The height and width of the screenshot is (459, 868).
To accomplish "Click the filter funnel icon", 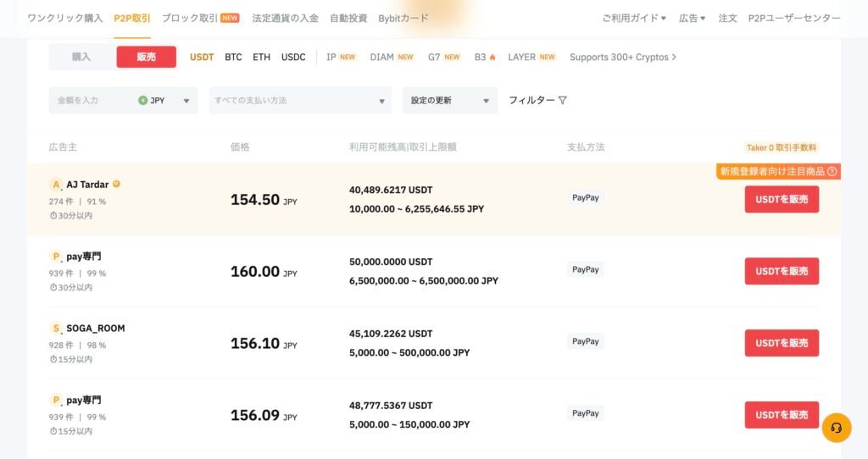I will pyautogui.click(x=563, y=100).
